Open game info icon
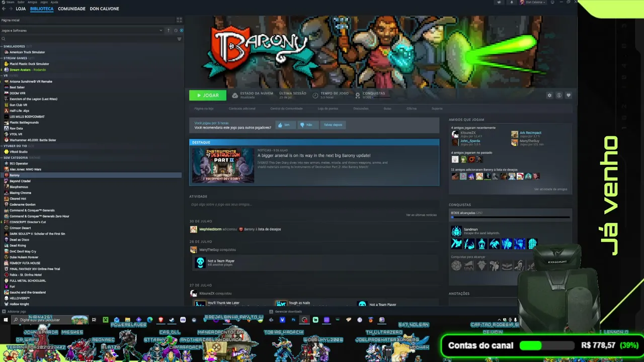The image size is (644, 362). click(559, 95)
